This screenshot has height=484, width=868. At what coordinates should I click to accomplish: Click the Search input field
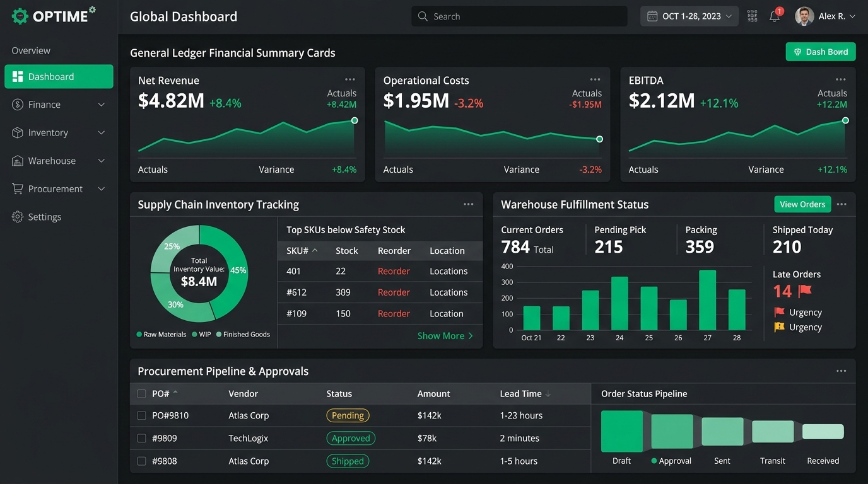520,16
